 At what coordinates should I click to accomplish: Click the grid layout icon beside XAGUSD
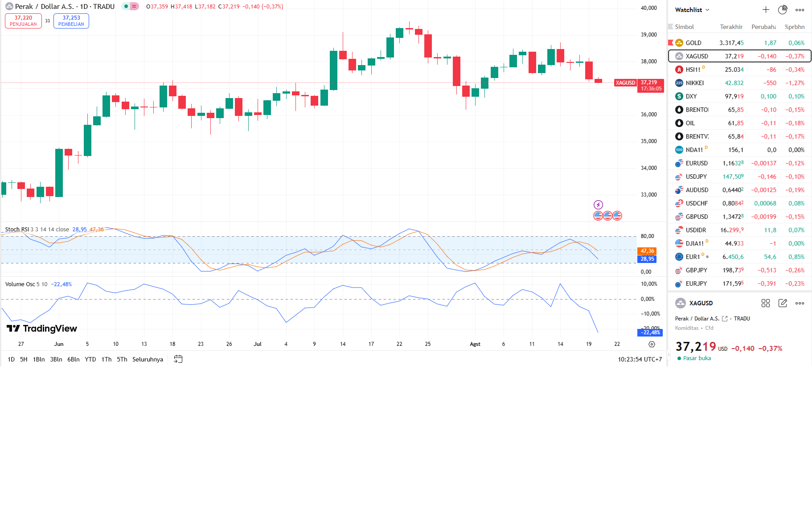766,303
